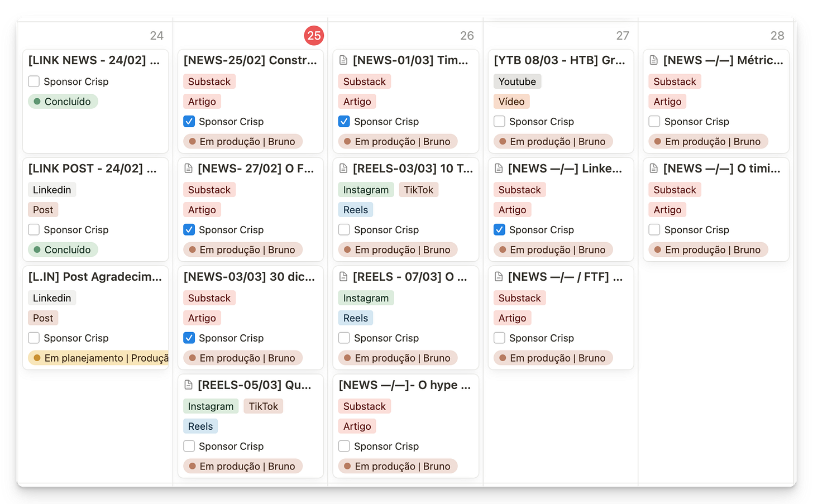
Task: Click the page icon on [REELS-03/03] card
Action: (343, 169)
